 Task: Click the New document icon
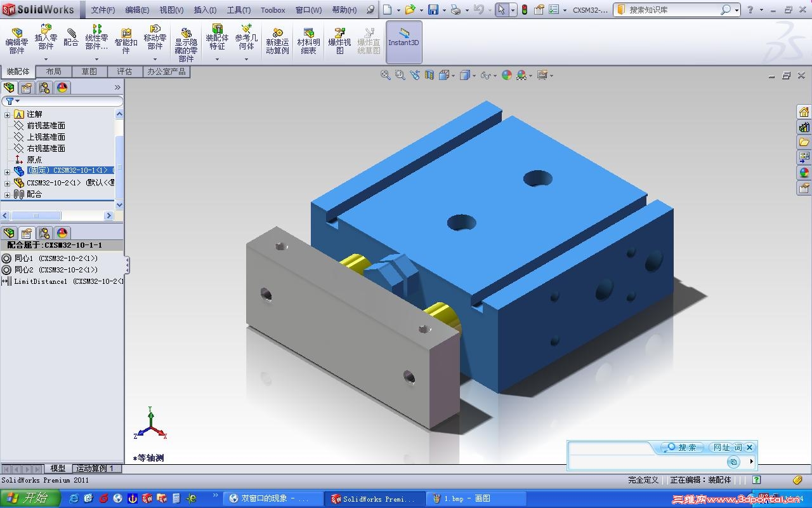click(388, 10)
